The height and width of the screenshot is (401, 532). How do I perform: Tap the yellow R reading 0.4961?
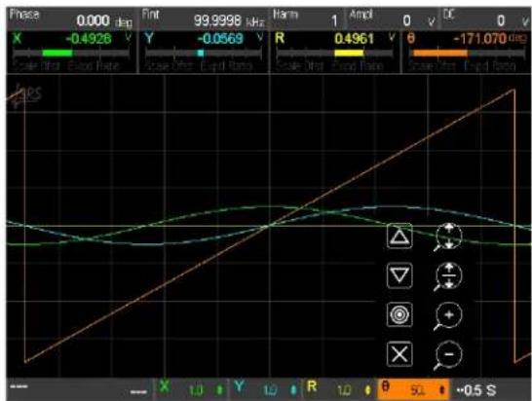[355, 39]
